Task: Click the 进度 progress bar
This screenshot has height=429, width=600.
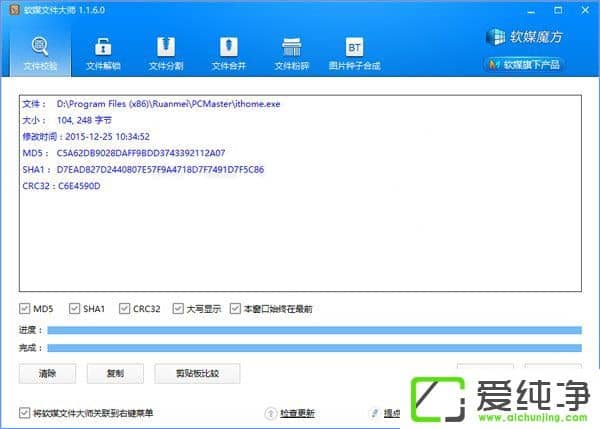Action: pos(315,330)
